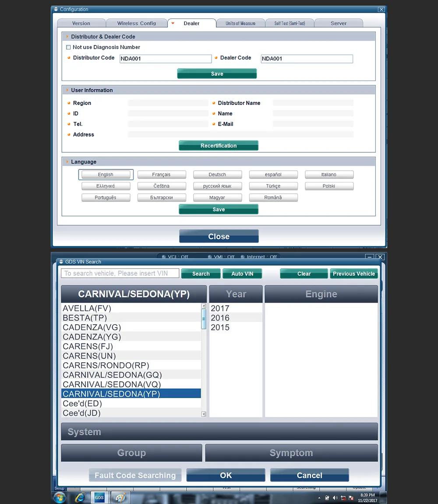Click the Action Center flag icon
Image resolution: width=438 pixels, height=504 pixels.
coord(351,498)
